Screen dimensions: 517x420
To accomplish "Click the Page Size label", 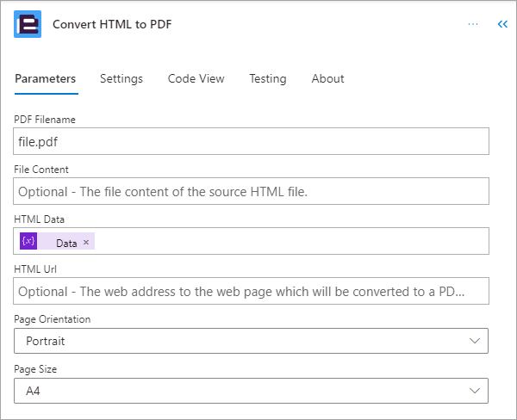I will [x=35, y=369].
